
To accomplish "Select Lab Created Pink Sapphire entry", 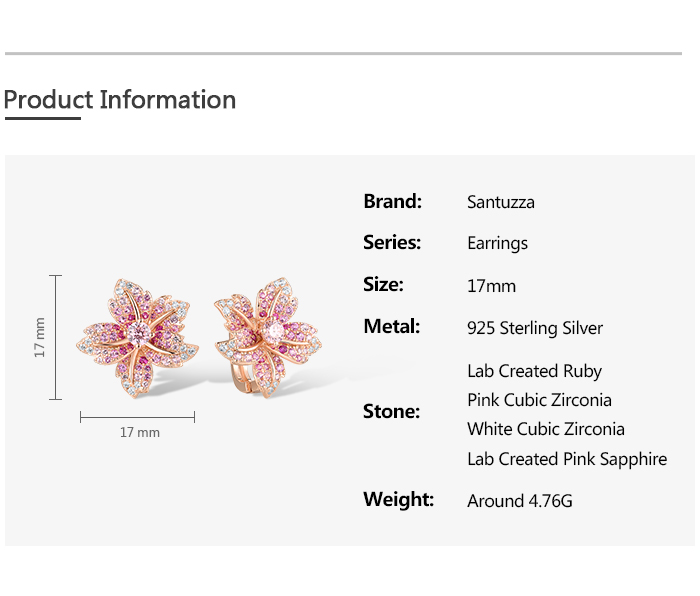I will click(x=567, y=459).
